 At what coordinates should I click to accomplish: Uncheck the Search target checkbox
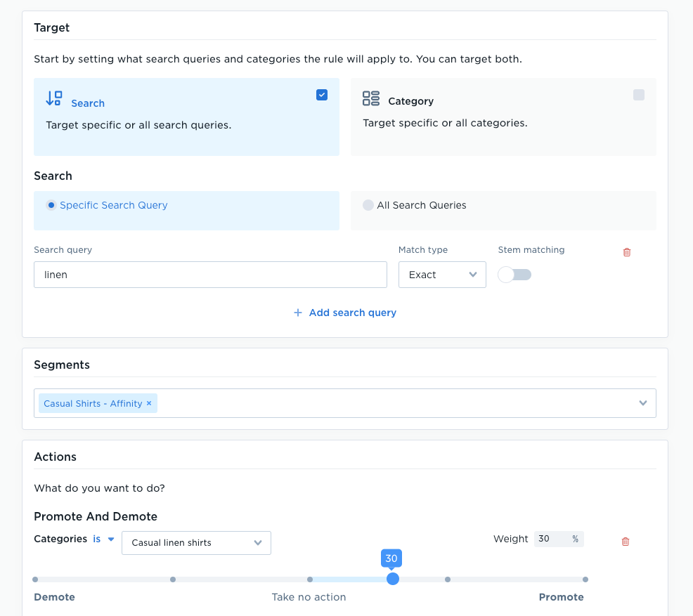pyautogui.click(x=322, y=95)
